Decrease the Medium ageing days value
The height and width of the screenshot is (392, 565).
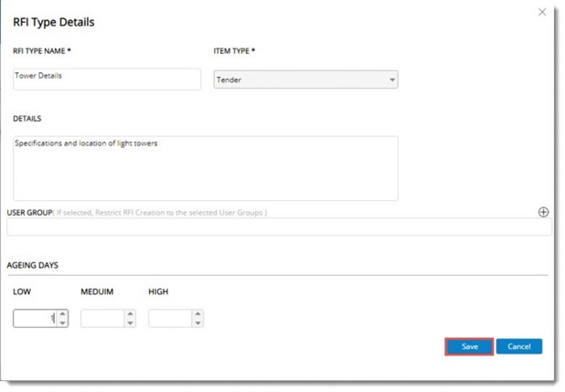[130, 323]
